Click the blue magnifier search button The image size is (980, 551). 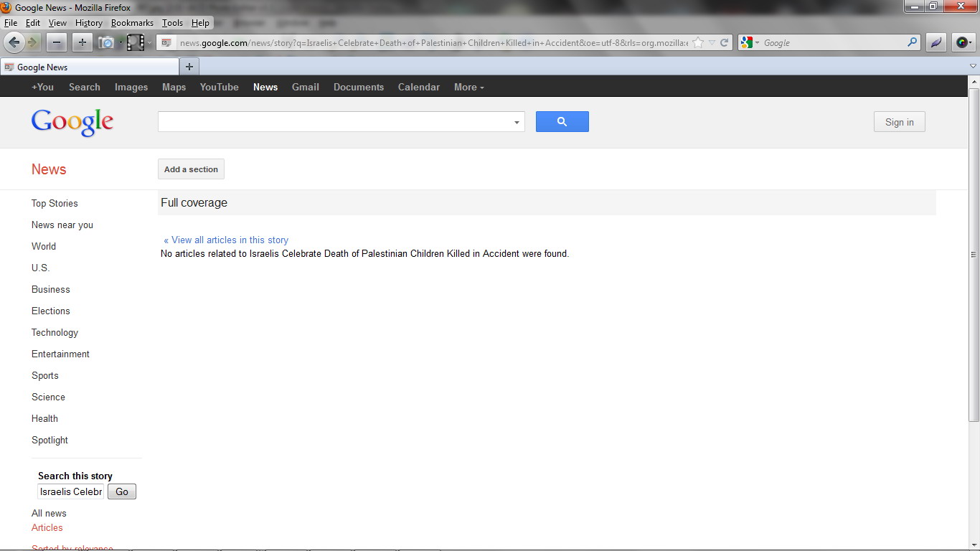562,121
